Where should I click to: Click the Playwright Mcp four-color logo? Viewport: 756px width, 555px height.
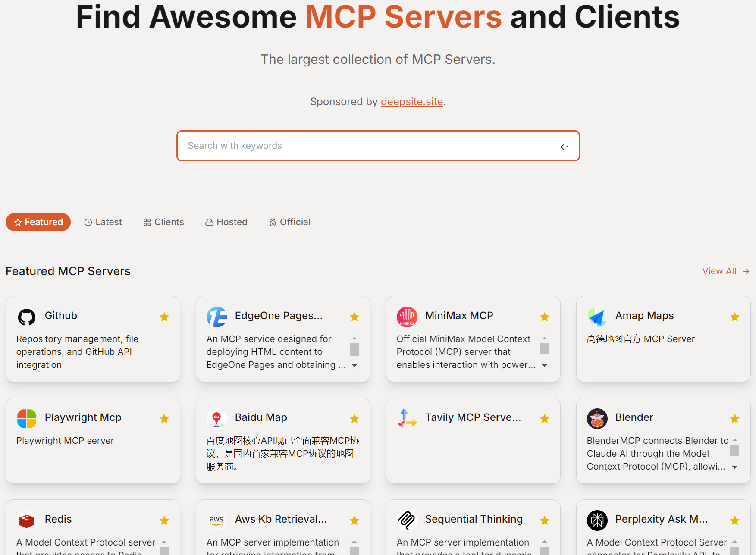tap(27, 419)
